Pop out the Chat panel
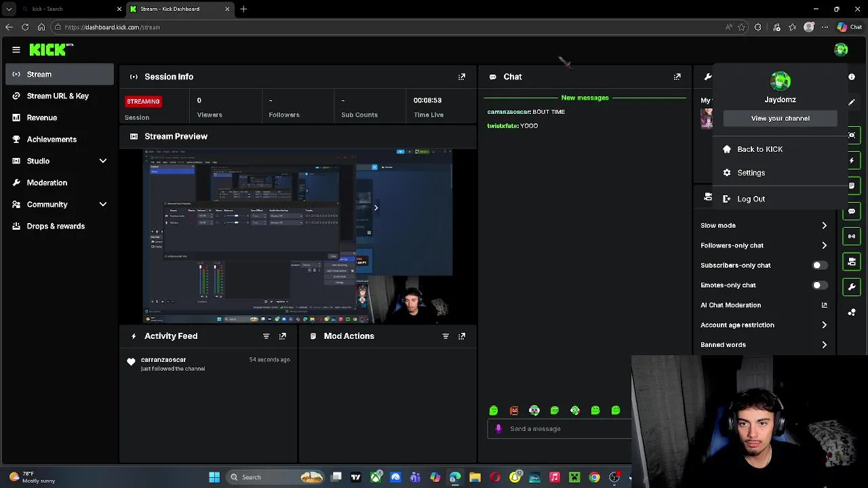 tap(677, 77)
